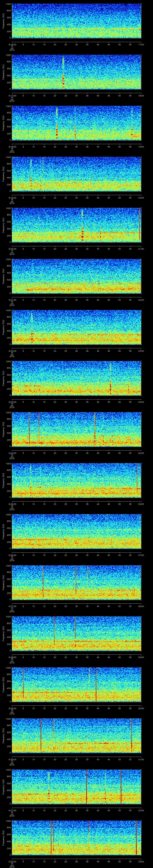Select the 18:00 end time label
The height and width of the screenshot is (868, 153).
141,96
